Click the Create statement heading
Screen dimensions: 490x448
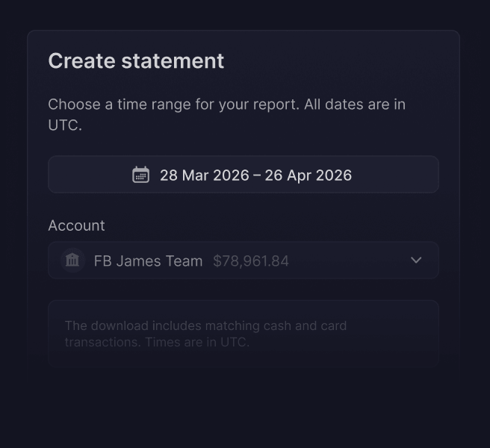click(136, 60)
